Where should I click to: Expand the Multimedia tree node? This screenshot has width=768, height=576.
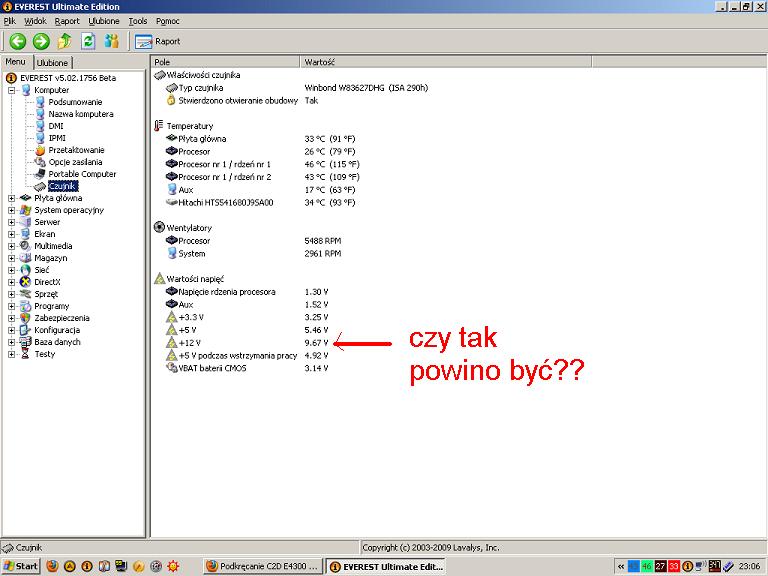pyautogui.click(x=12, y=246)
